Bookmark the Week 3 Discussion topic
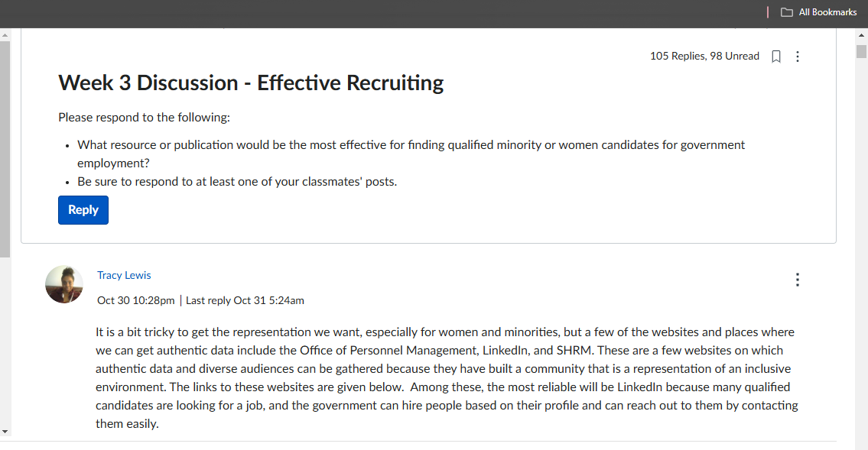The image size is (868, 450). tap(776, 57)
